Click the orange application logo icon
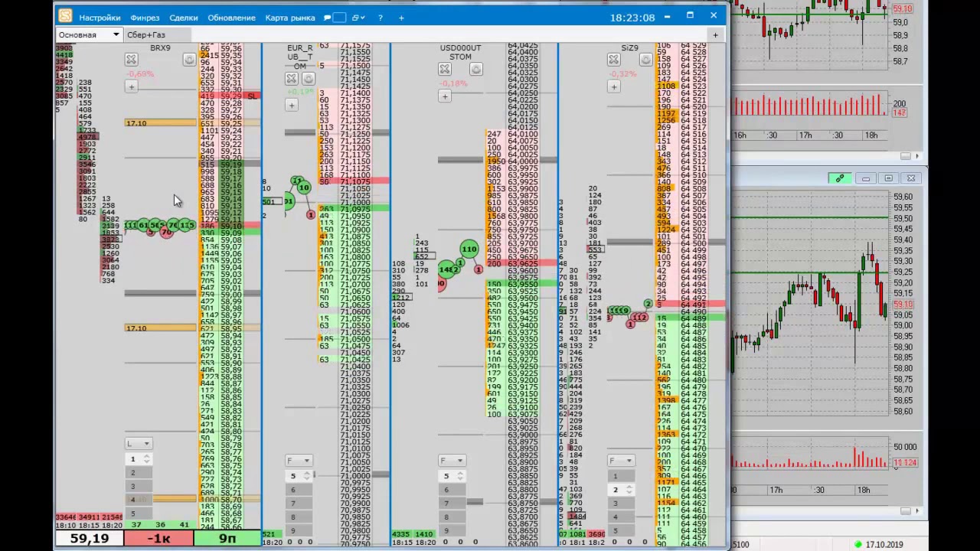 65,16
